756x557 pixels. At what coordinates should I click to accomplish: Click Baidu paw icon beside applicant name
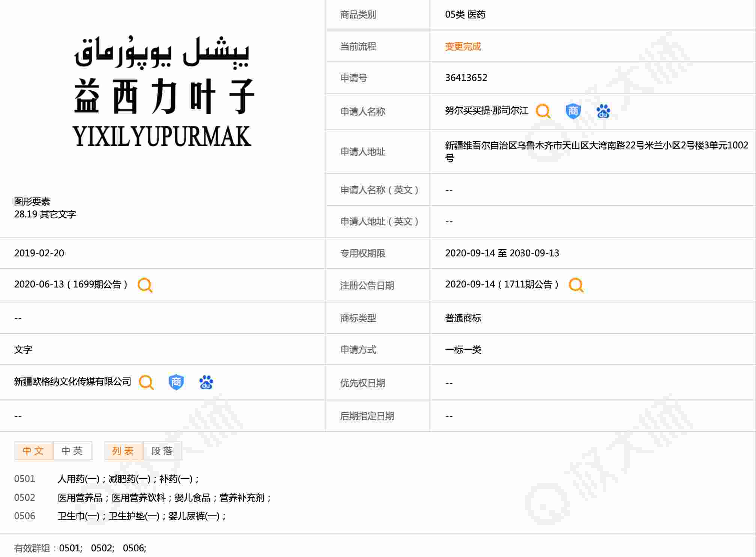pos(603,111)
